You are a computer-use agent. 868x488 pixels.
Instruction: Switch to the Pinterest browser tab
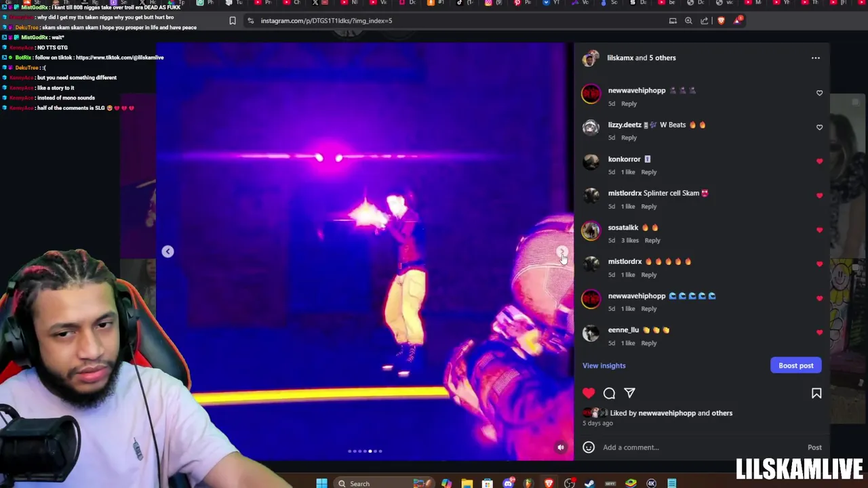click(x=521, y=3)
